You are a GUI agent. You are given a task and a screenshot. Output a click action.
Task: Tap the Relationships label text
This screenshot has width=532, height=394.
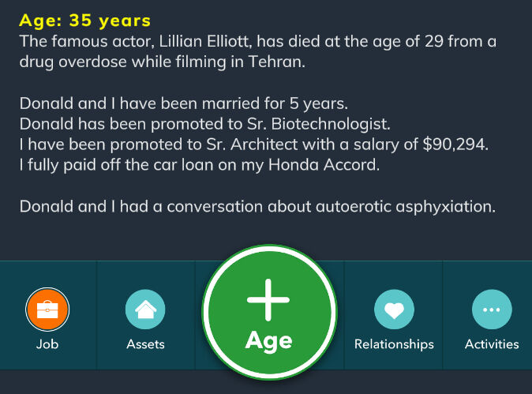pyautogui.click(x=394, y=344)
